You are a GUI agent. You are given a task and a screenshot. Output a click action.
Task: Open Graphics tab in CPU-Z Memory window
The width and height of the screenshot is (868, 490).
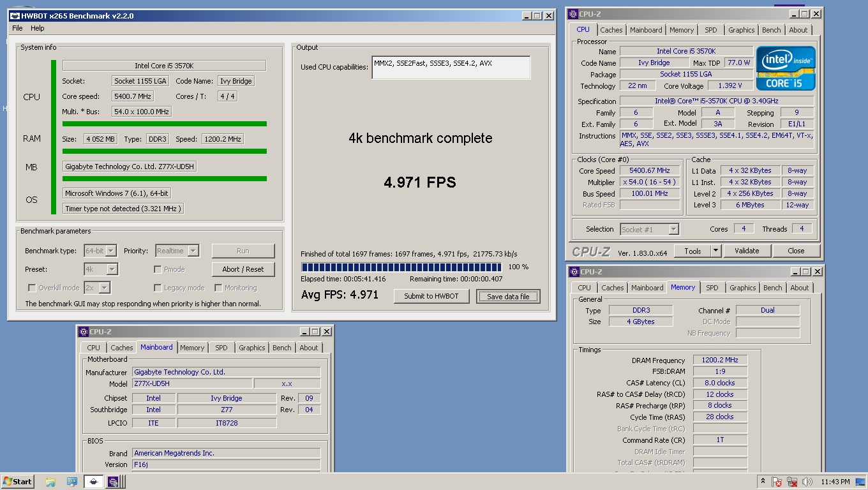click(x=743, y=288)
